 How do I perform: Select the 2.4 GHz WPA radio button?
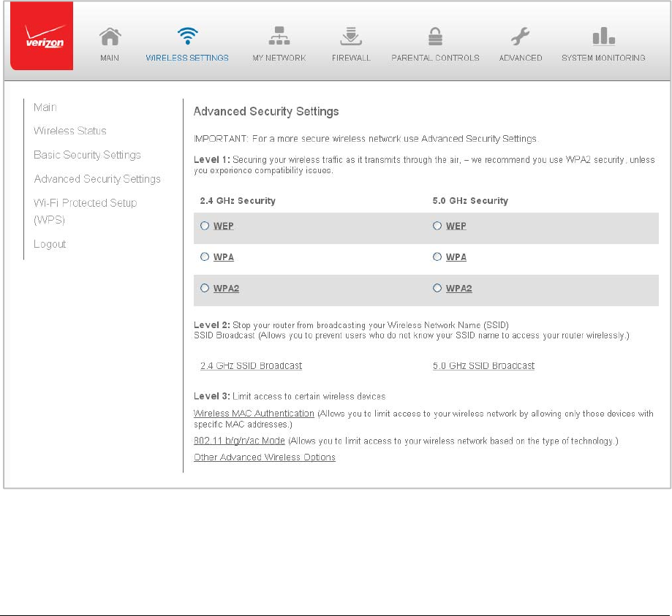tap(205, 256)
